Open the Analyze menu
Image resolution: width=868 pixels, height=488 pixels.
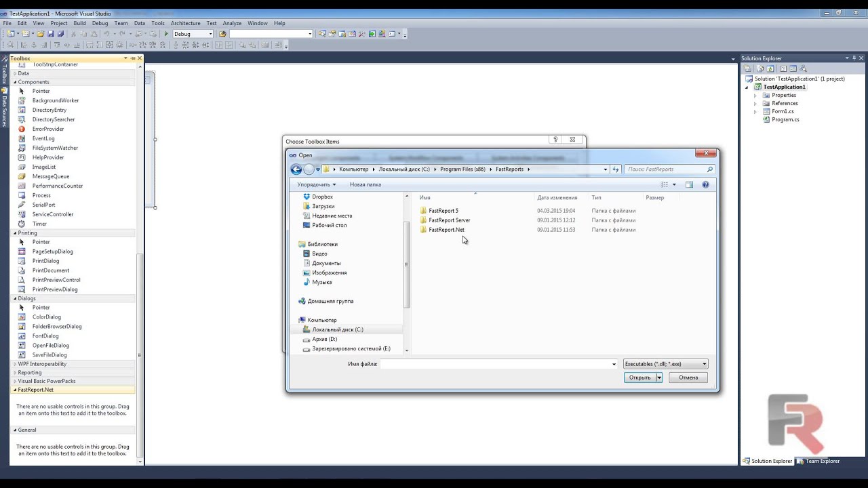(232, 23)
